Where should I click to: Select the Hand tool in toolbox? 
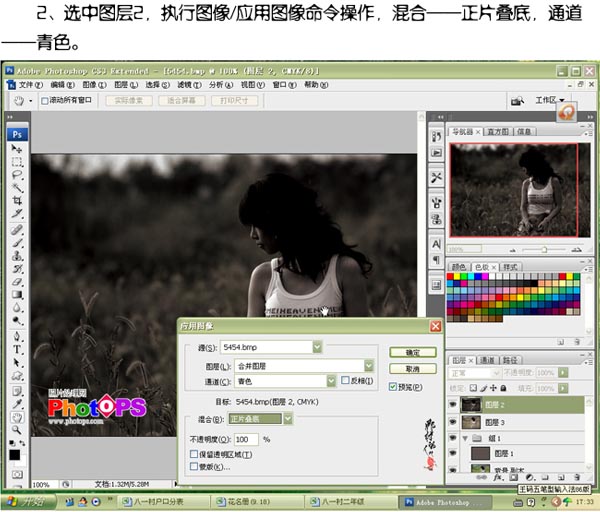click(17, 417)
